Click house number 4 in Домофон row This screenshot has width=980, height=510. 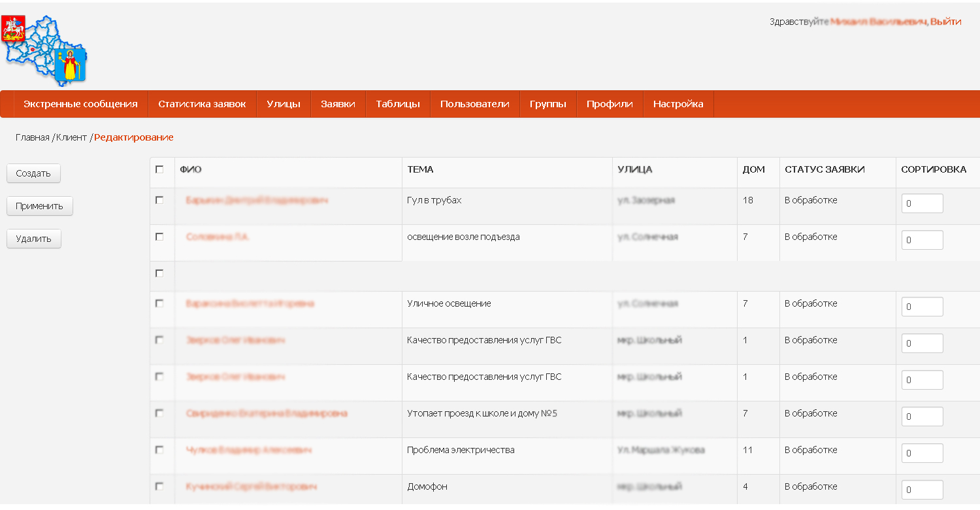[x=745, y=486]
